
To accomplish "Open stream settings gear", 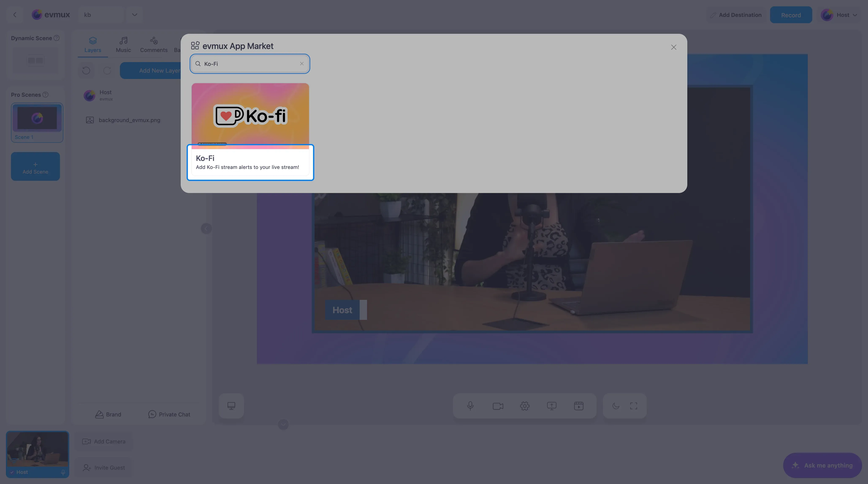I will click(x=525, y=406).
